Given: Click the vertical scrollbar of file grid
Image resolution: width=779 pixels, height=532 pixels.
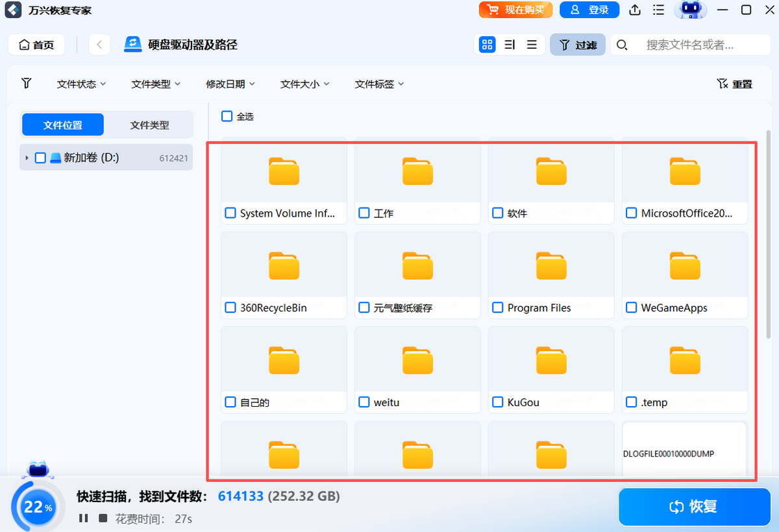Looking at the screenshot, I should click(x=769, y=234).
